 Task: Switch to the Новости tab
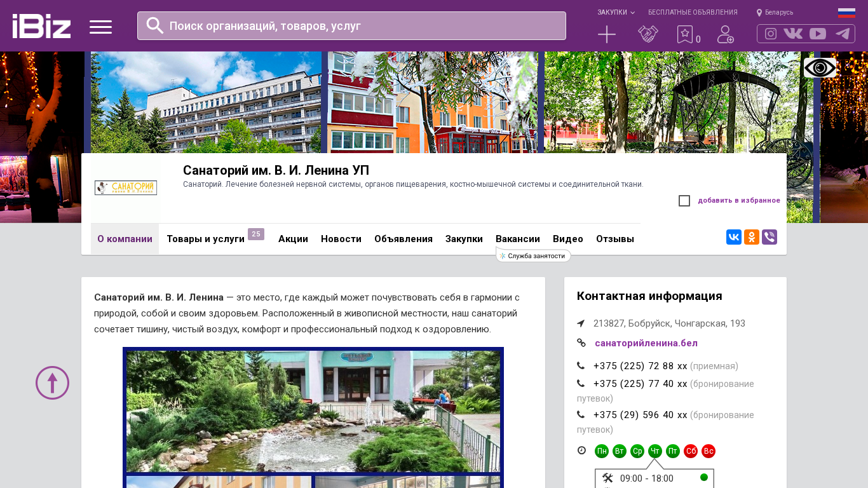[341, 239]
